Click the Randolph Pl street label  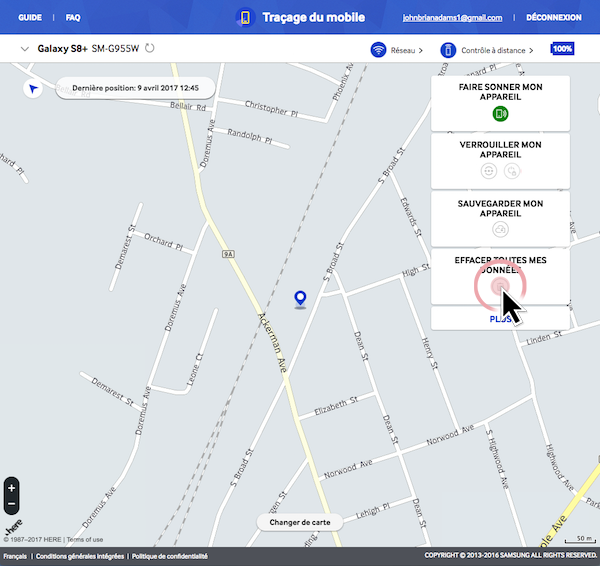[250, 136]
